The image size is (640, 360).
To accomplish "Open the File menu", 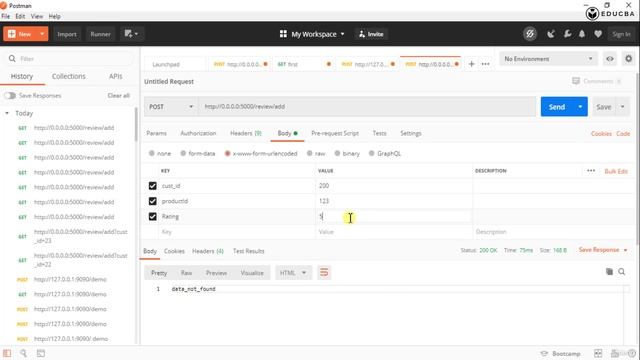I will tap(6, 16).
